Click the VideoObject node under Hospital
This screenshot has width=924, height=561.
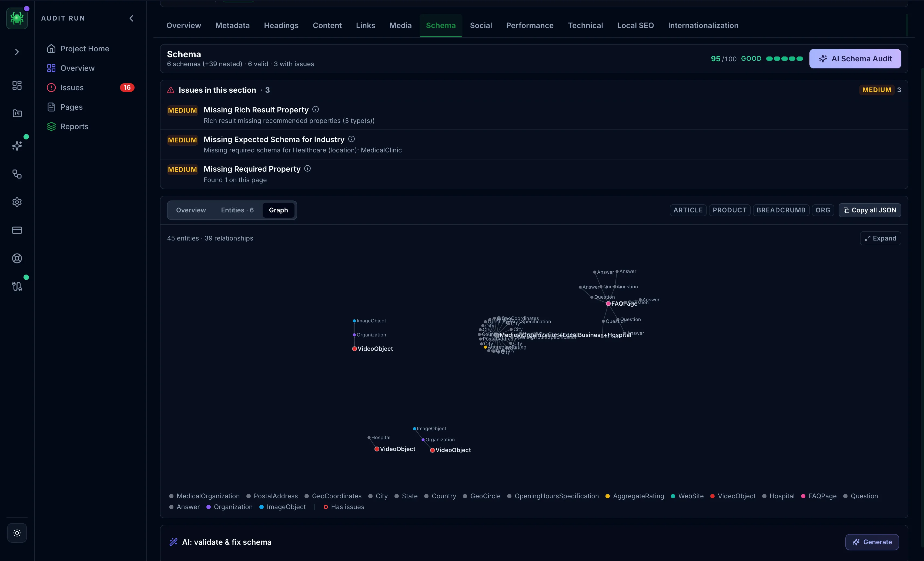pyautogui.click(x=377, y=449)
